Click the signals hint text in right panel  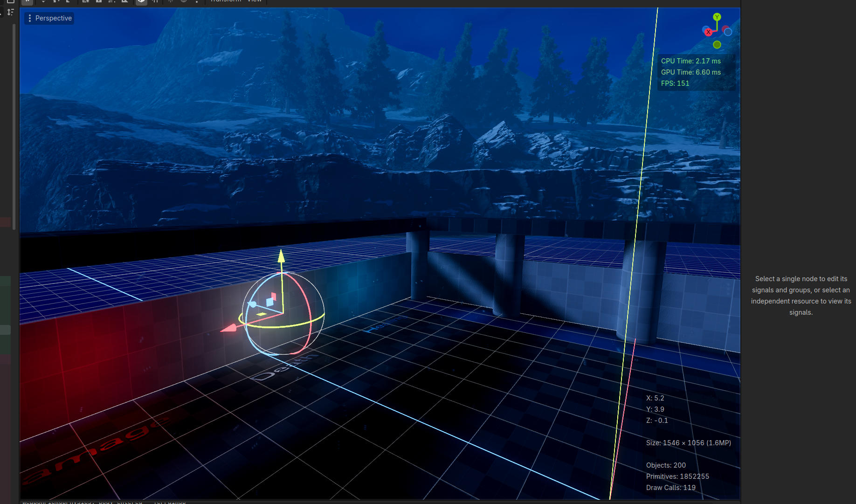click(801, 296)
